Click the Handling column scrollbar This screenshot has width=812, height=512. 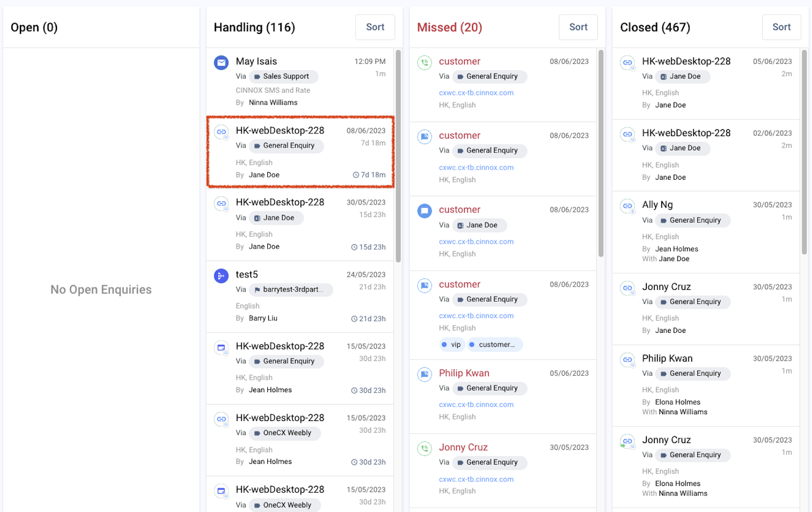tap(398, 157)
